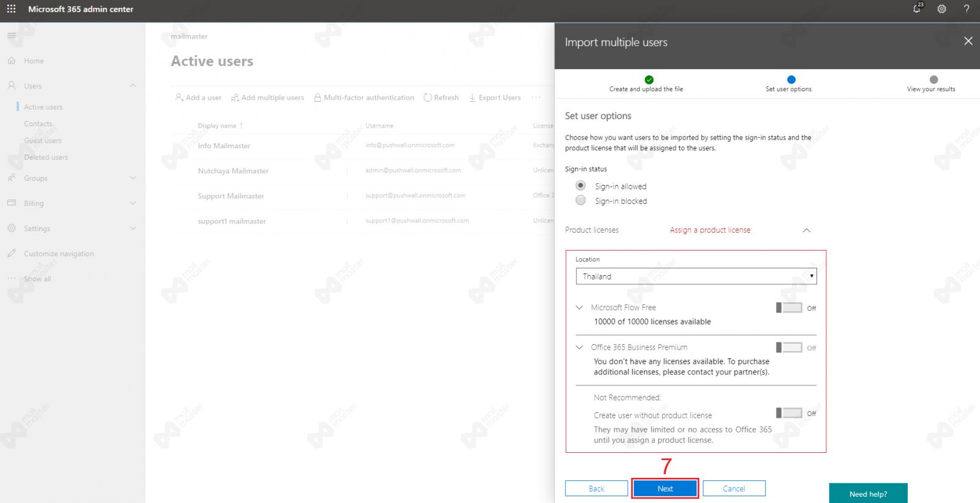Expand the Office 365 Business Premium chevron

[579, 347]
